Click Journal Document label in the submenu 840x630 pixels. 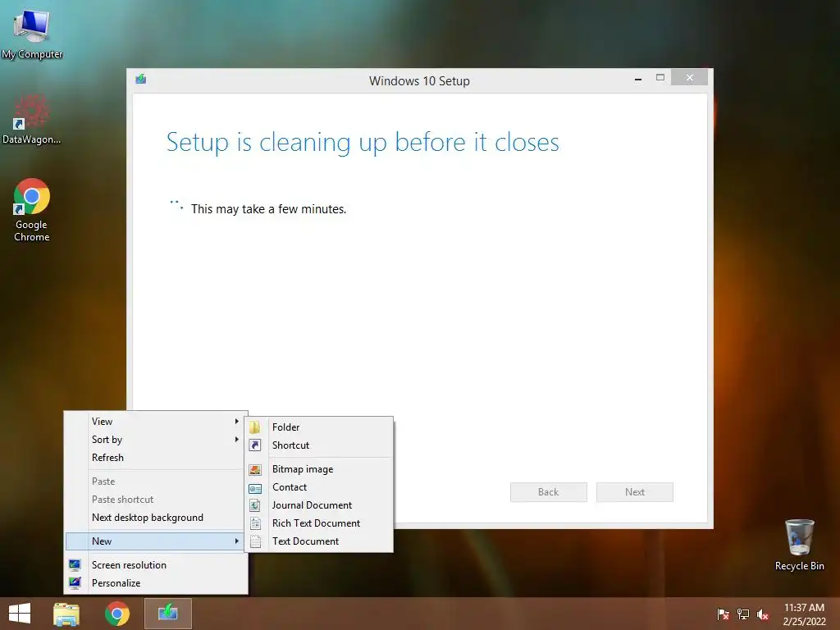313,505
